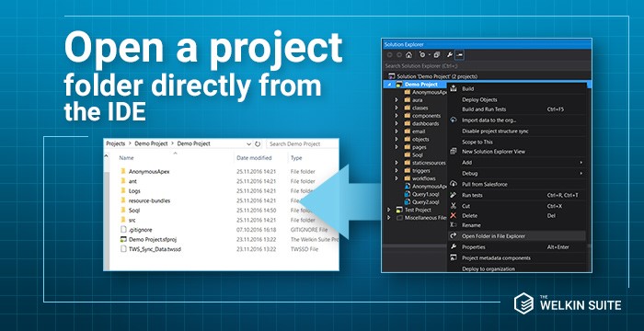Expand the dashboards folder
The image size is (644, 331).
click(397, 123)
